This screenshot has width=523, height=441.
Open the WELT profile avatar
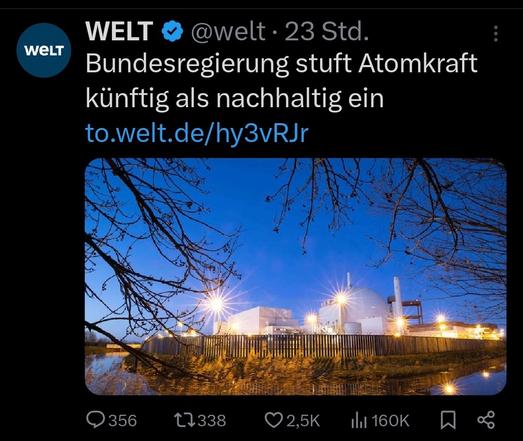(44, 50)
